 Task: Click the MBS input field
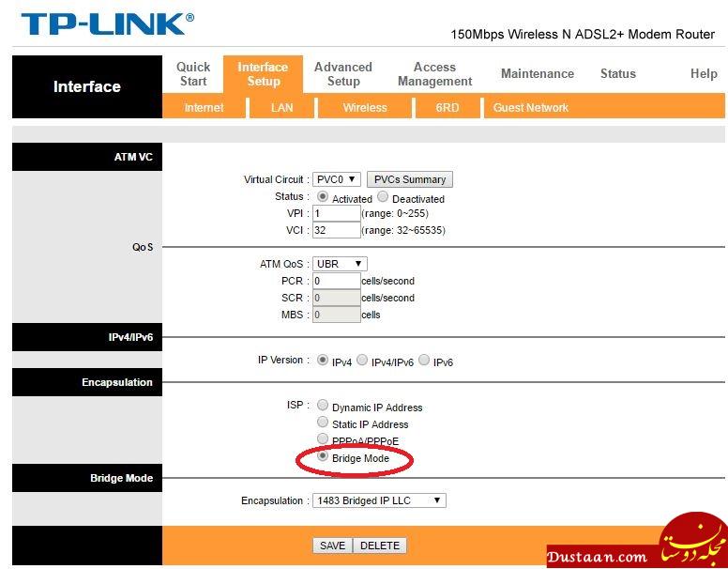coord(336,315)
